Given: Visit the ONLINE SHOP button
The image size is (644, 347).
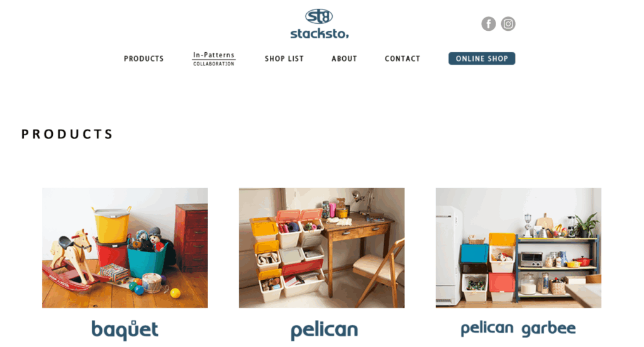Looking at the screenshot, I should [x=482, y=58].
